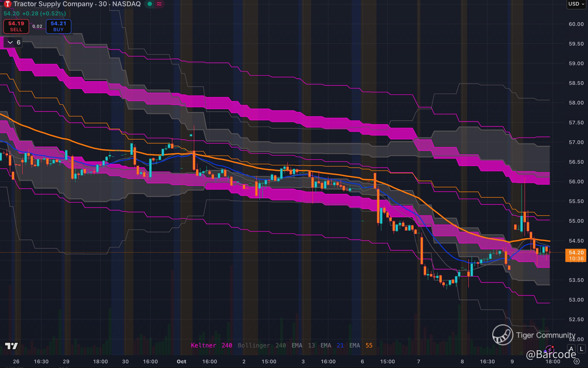Click the Keltner 240 indicator label
This screenshot has height=368, width=588.
click(211, 345)
